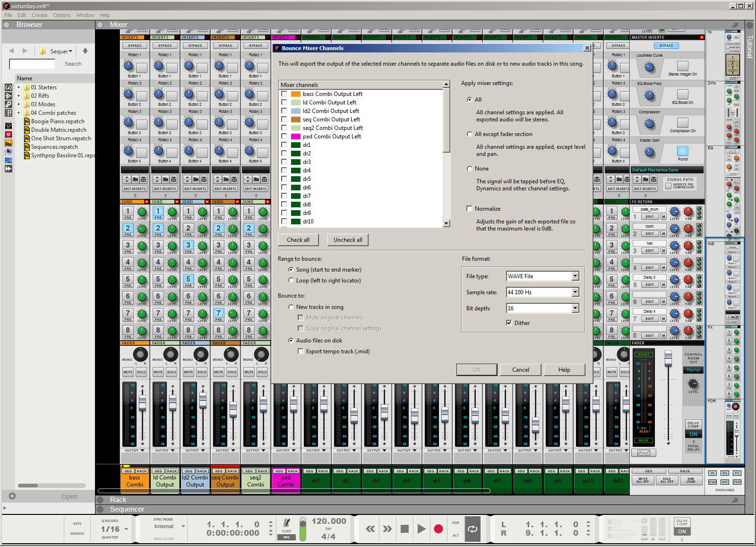
Task: Click Cancel in the Bounce dialog
Action: click(520, 370)
